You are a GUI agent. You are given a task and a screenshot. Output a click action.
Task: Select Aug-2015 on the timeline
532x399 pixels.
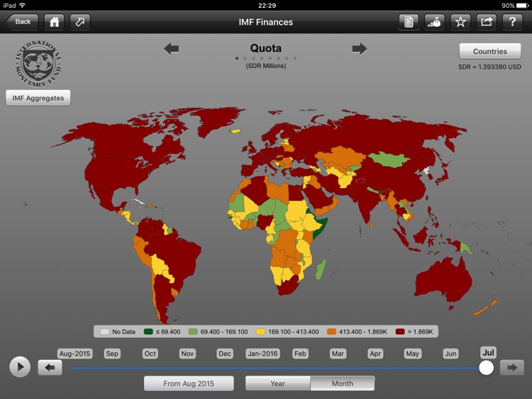click(x=74, y=354)
